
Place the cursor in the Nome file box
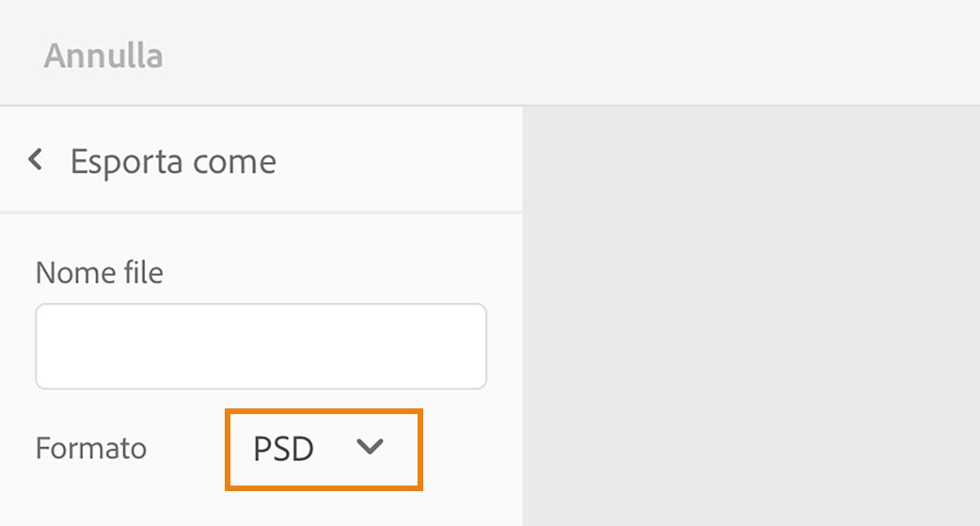tap(261, 346)
